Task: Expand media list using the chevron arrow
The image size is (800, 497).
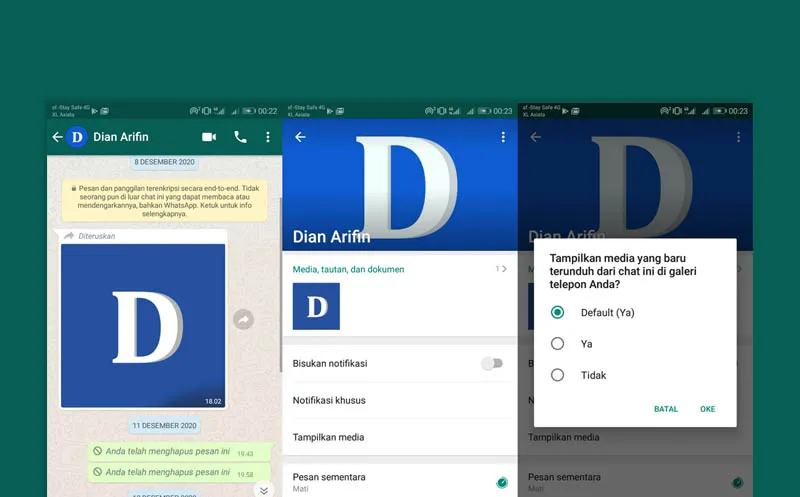Action: point(503,269)
